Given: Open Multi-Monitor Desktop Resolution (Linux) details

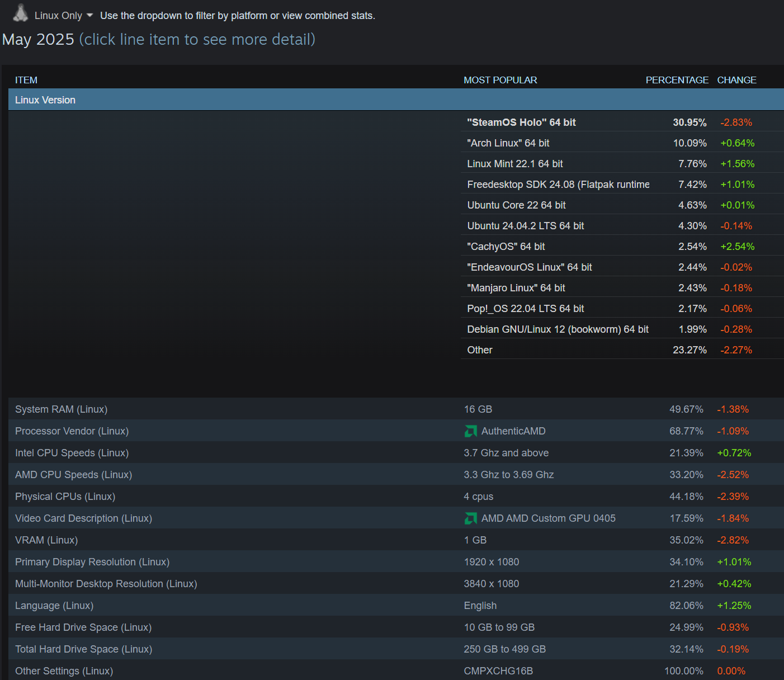Looking at the screenshot, I should click(x=396, y=583).
